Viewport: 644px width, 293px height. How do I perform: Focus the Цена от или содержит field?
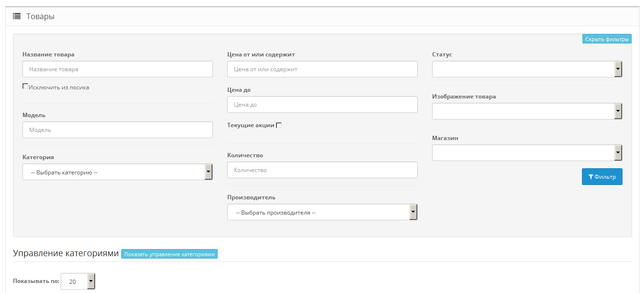point(322,69)
